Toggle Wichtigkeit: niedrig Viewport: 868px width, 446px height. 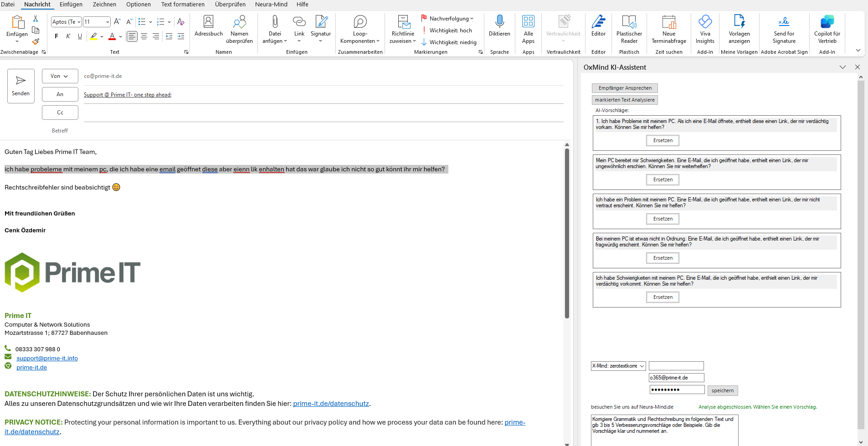pyautogui.click(x=448, y=42)
